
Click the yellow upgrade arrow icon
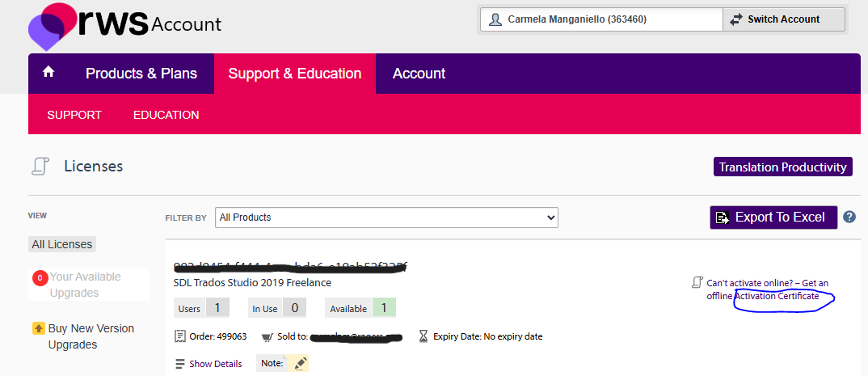[x=38, y=328]
